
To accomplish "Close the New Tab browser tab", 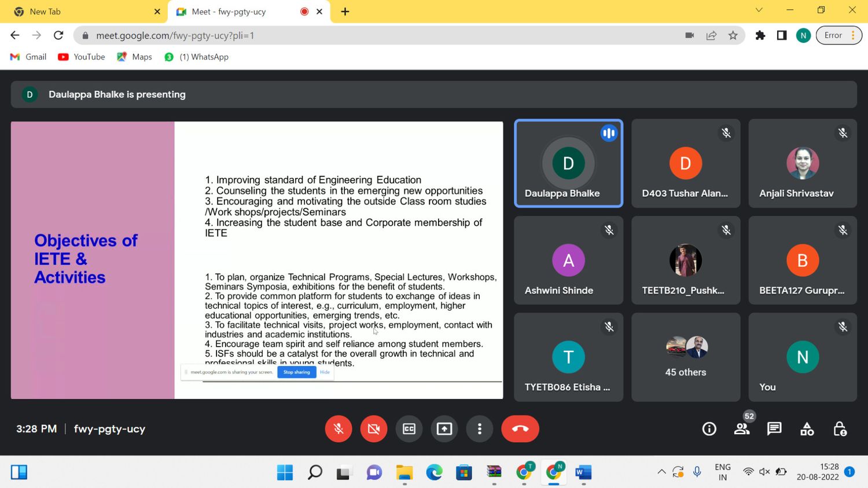I will click(x=157, y=12).
